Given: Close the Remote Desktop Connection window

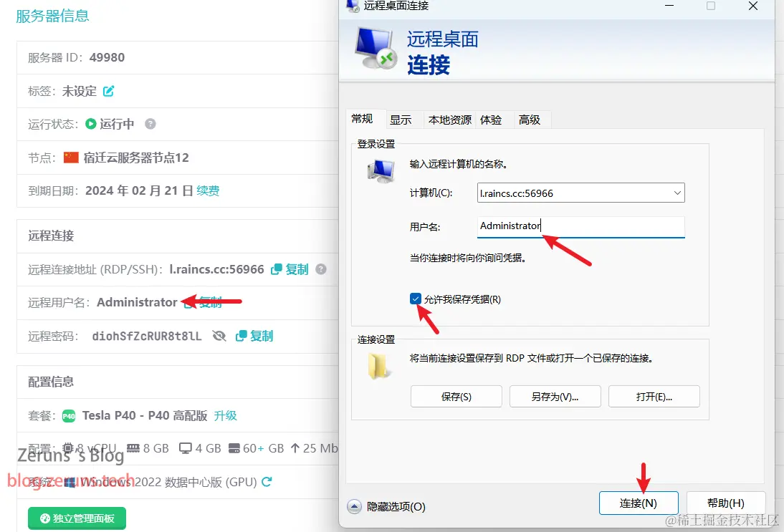Looking at the screenshot, I should pyautogui.click(x=753, y=6).
